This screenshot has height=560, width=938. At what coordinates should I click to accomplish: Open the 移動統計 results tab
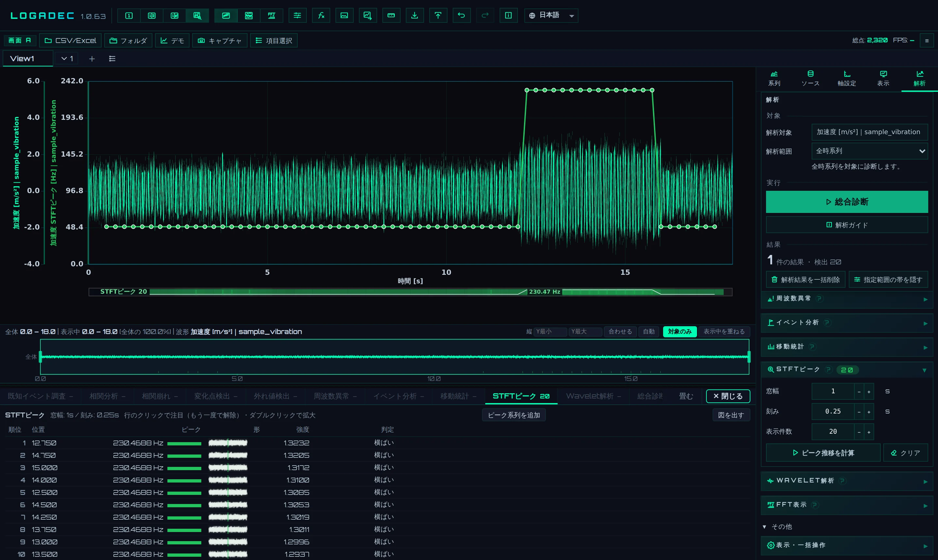tap(458, 396)
